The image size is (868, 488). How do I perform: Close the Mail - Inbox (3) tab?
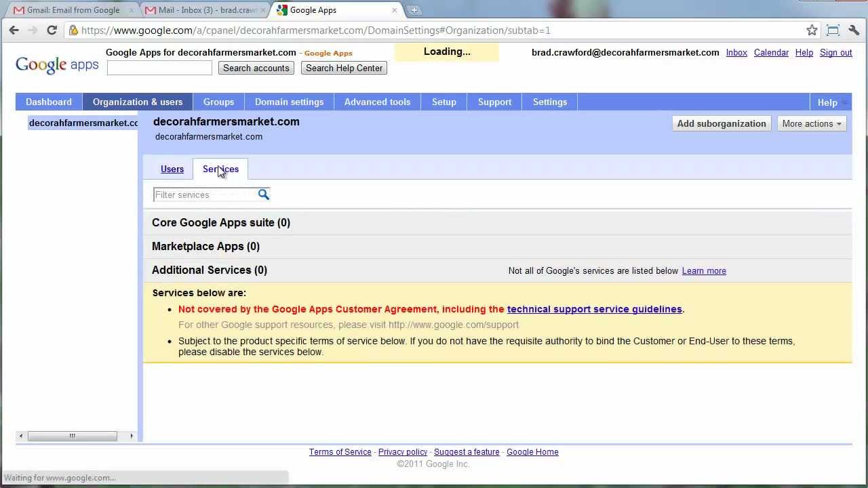click(263, 10)
